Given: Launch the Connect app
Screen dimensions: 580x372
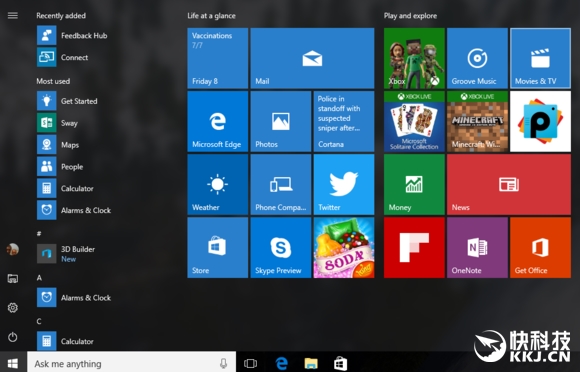Looking at the screenshot, I should (x=63, y=57).
